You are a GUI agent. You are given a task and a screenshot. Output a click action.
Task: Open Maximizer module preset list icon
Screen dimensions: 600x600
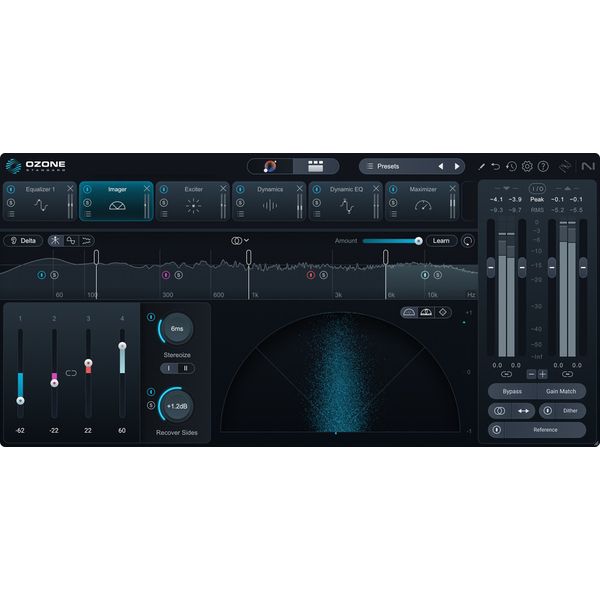(394, 214)
